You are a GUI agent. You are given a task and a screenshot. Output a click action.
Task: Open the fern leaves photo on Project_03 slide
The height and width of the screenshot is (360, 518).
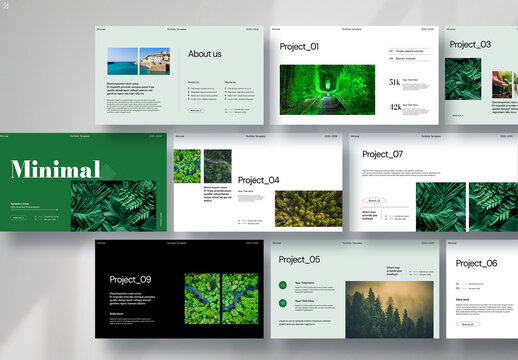tap(463, 79)
